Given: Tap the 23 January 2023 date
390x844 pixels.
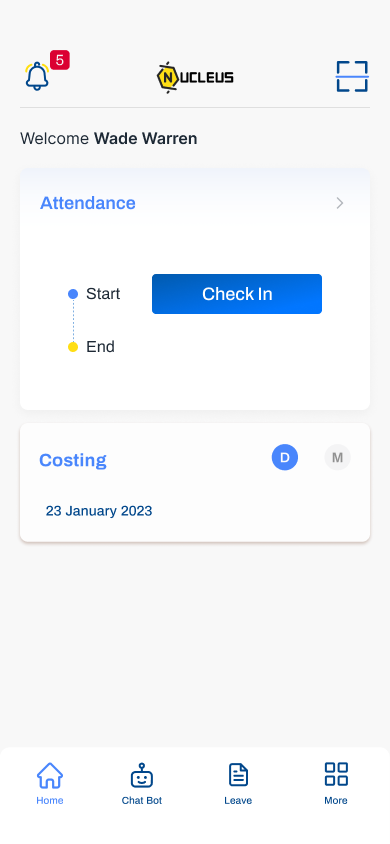Looking at the screenshot, I should [99, 511].
